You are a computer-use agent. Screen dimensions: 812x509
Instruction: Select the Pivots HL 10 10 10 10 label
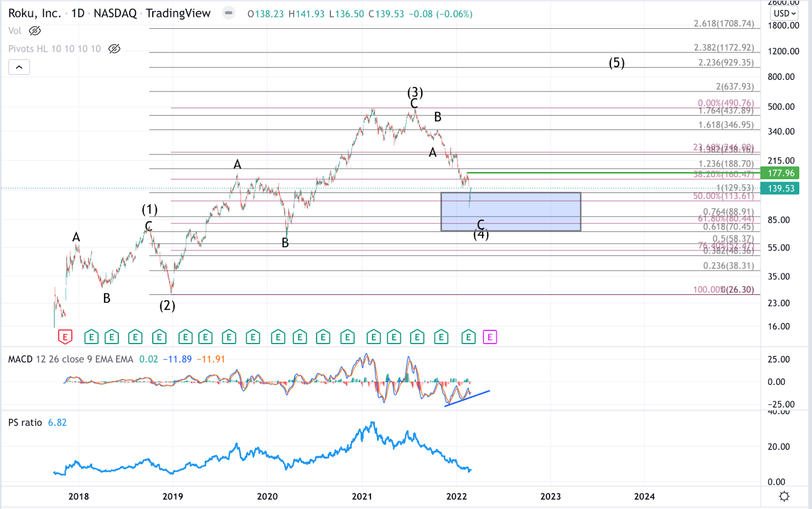(54, 49)
